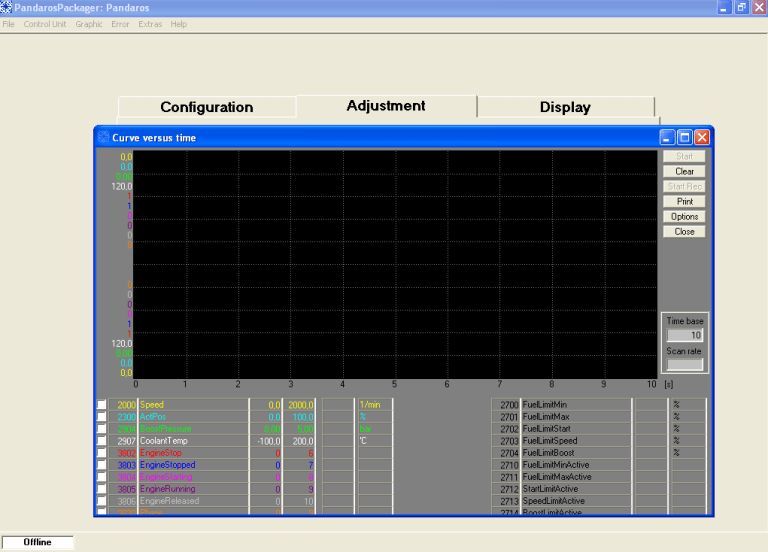The height and width of the screenshot is (552, 768).
Task: Click the Scan rate input field
Action: coord(685,364)
